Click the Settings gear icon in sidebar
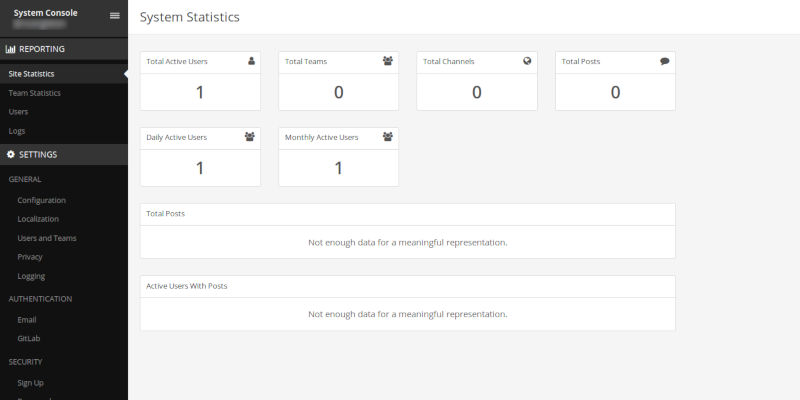Viewport: 800px width, 400px height. click(11, 154)
